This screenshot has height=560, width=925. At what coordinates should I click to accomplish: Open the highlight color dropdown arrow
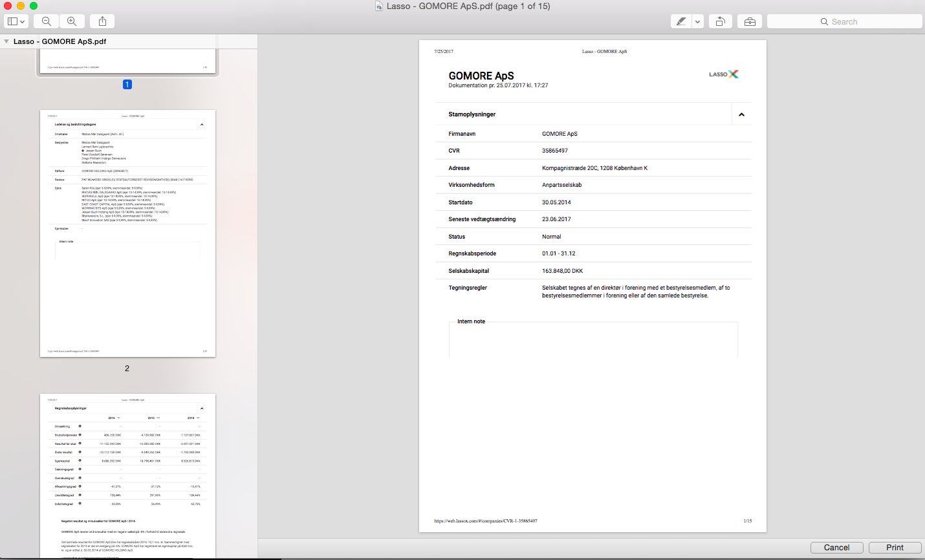pos(697,21)
